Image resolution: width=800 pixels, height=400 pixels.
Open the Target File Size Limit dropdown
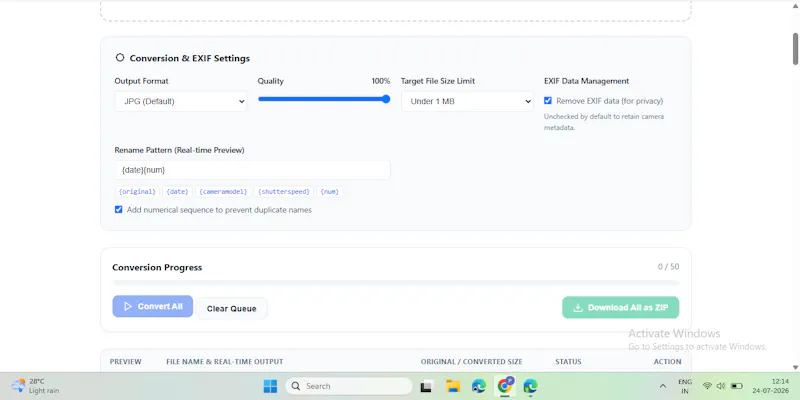[467, 102]
